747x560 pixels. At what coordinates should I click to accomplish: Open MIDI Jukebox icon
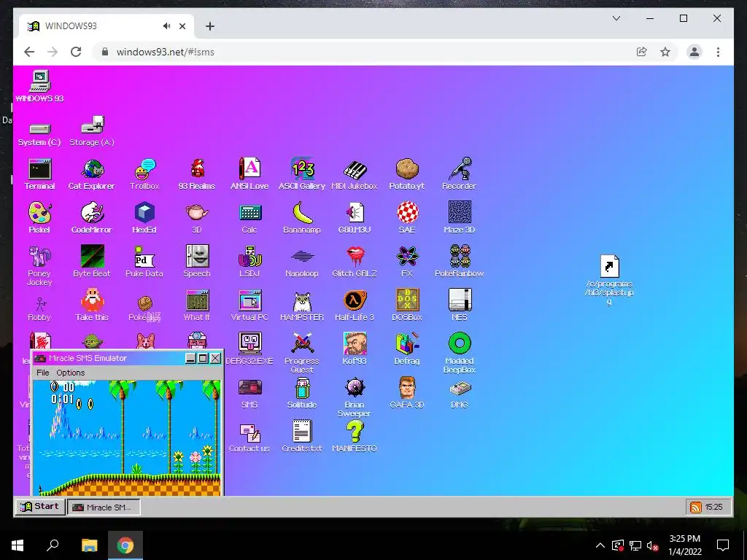(x=355, y=174)
